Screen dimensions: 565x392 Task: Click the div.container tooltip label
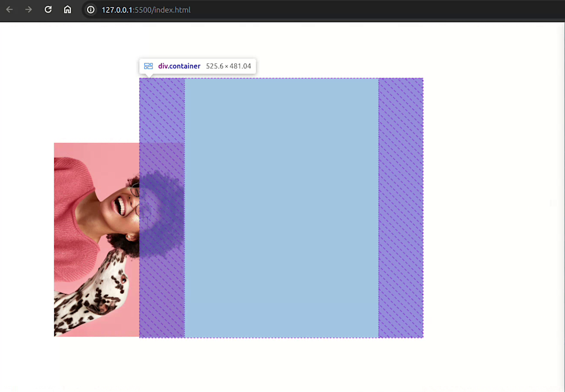pos(179,66)
